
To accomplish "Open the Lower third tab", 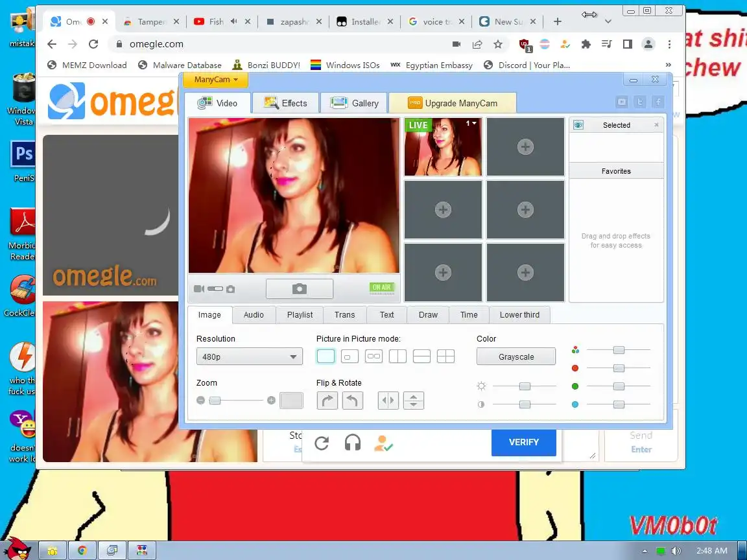I will pyautogui.click(x=519, y=315).
